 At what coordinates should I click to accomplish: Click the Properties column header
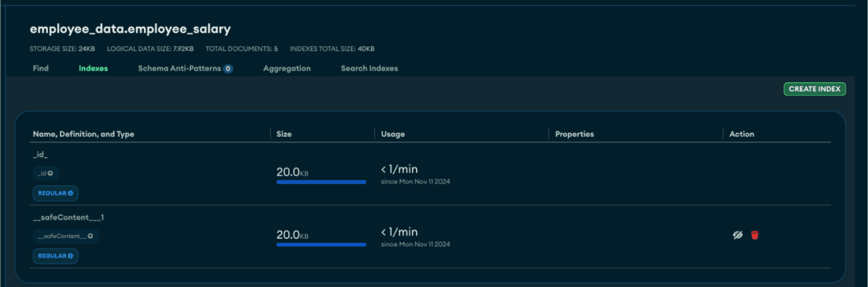click(x=575, y=134)
